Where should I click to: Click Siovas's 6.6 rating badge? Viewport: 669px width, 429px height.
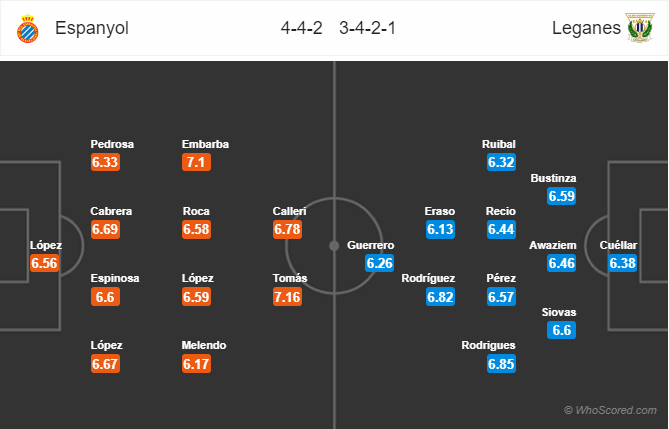pyautogui.click(x=561, y=330)
